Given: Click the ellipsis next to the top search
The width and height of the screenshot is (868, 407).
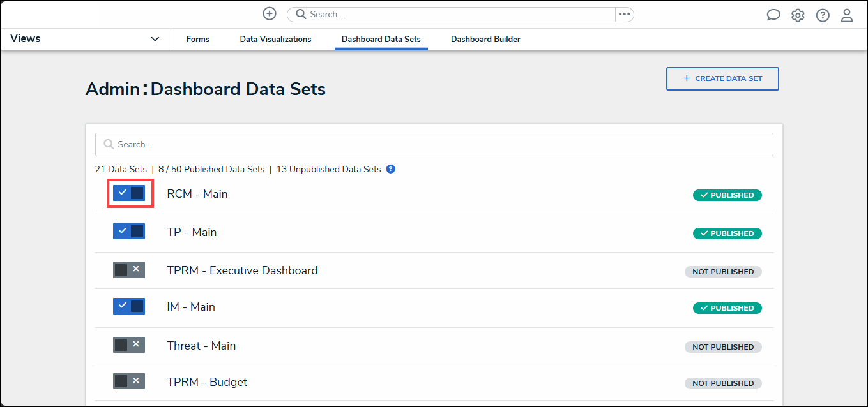Looking at the screenshot, I should (x=624, y=15).
